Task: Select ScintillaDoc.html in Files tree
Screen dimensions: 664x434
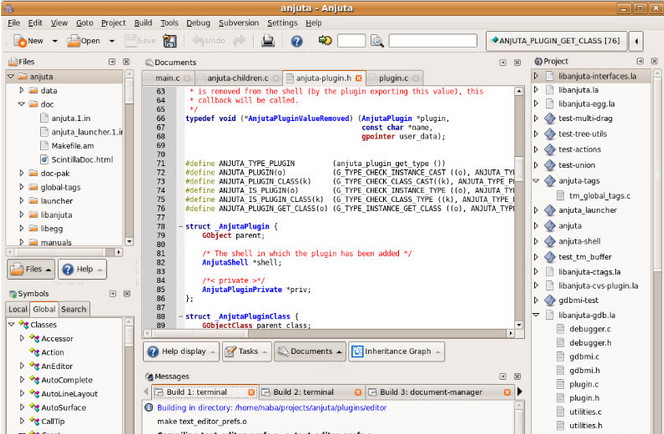Action: (x=82, y=160)
